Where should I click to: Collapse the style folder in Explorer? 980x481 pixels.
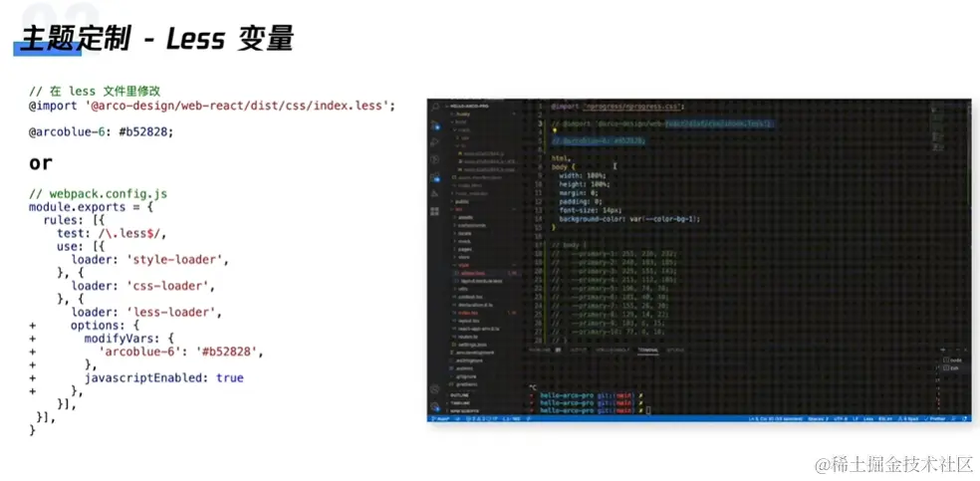tap(463, 265)
